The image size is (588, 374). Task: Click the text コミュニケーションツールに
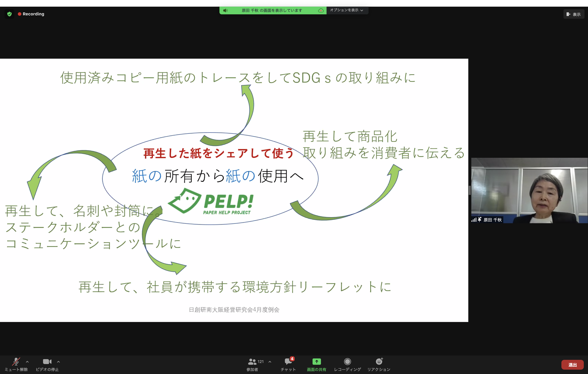[x=93, y=244]
